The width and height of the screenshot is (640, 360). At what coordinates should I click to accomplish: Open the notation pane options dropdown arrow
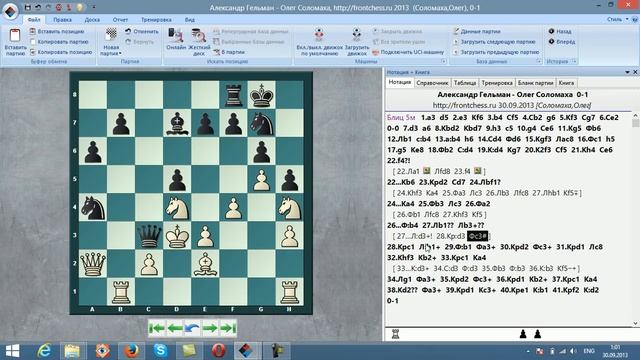(627, 72)
